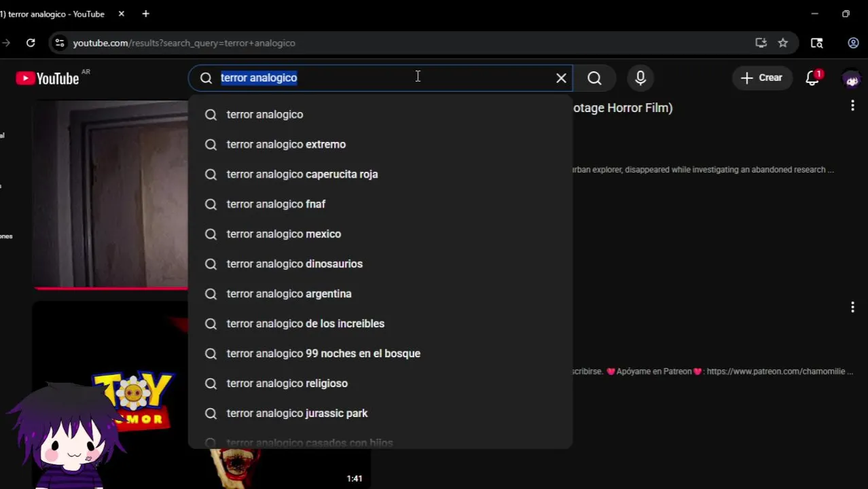Image resolution: width=868 pixels, height=489 pixels.
Task: Open the first video thumbnail with door
Action: click(111, 194)
